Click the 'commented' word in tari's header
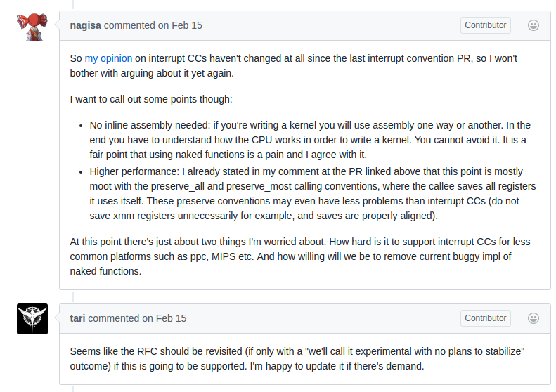The height and width of the screenshot is (392, 556). [x=113, y=318]
